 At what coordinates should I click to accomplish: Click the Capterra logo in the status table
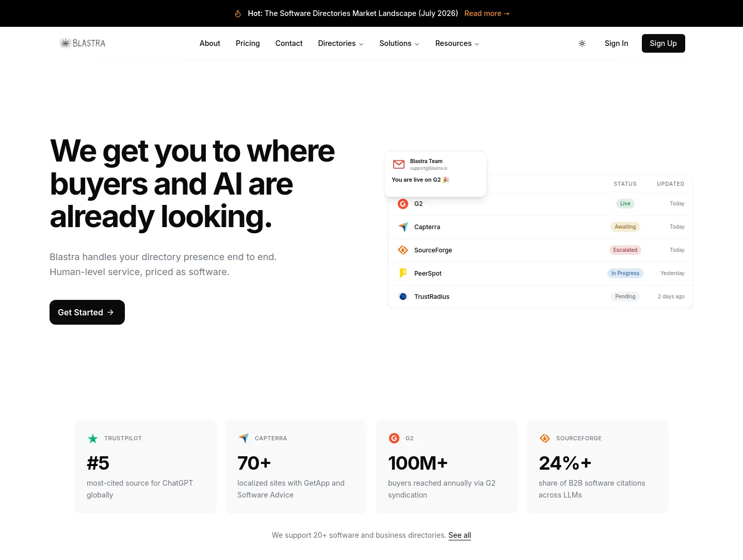tap(403, 227)
